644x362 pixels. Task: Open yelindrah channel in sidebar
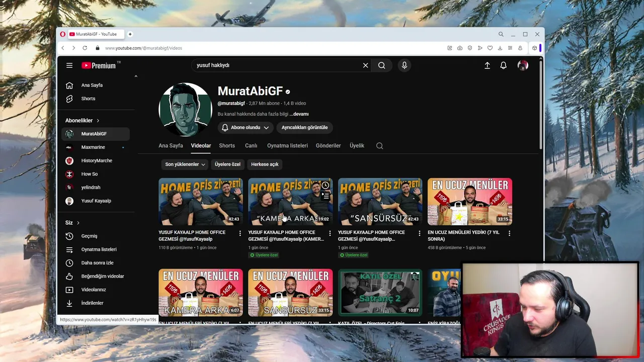pos(96,188)
